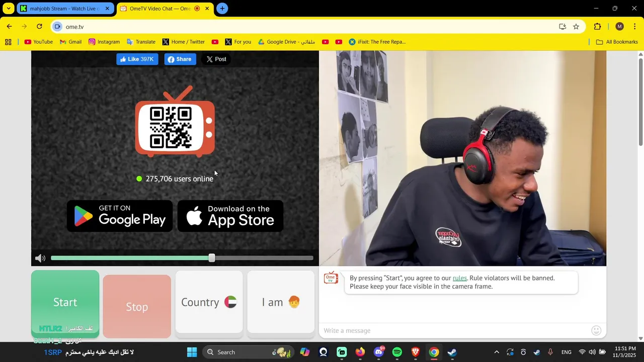Click the Facebook Like 397K button
644x362 pixels.
pos(137,59)
